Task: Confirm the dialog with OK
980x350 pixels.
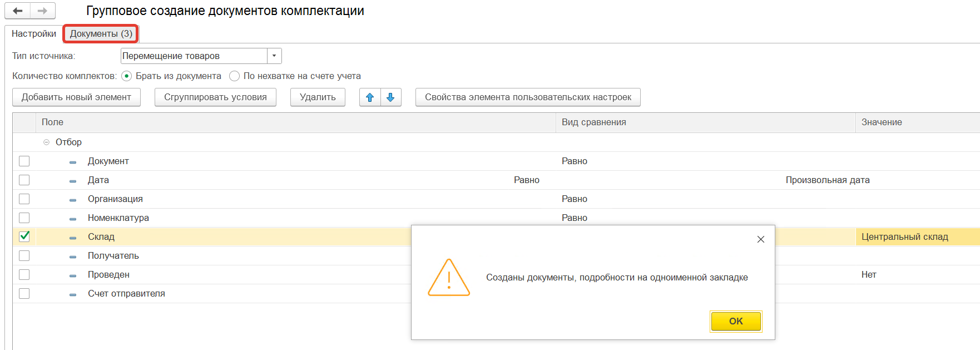Action: click(x=736, y=321)
